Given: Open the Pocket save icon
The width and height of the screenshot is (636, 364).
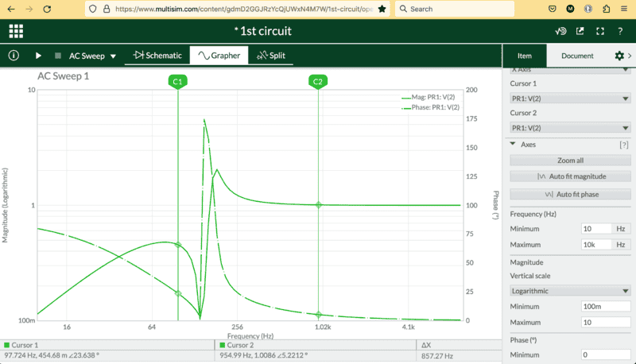Looking at the screenshot, I should click(x=552, y=9).
